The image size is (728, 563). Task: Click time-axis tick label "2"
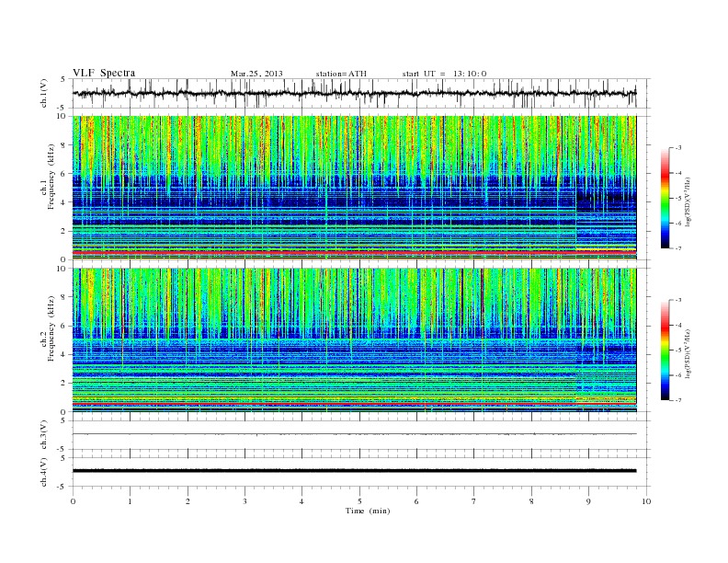188,501
